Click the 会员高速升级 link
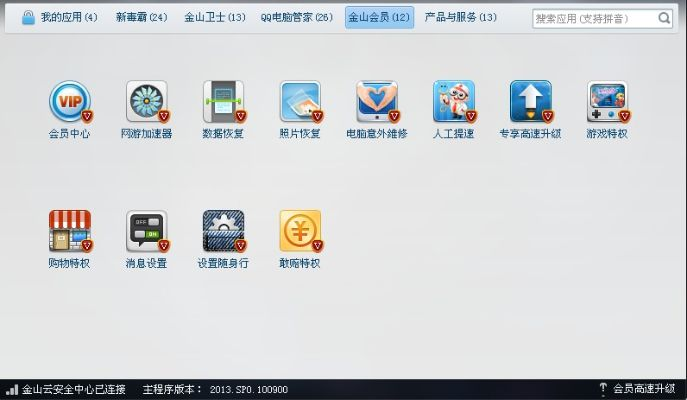This screenshot has width=687, height=400. tap(644, 389)
